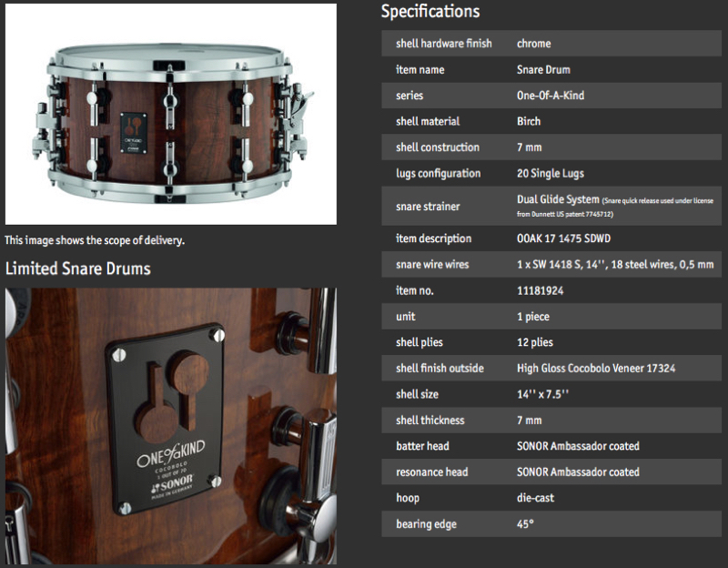Click the 'resonance head' label
The width and height of the screenshot is (728, 568).
pos(431,472)
